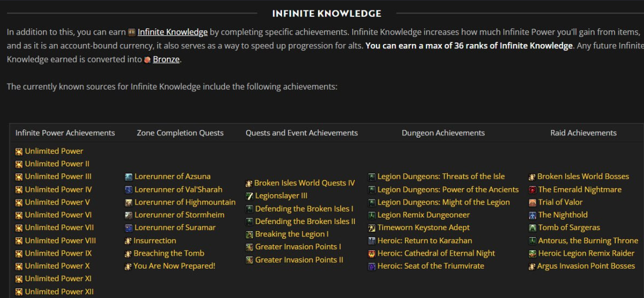Click the Timeworn Keystone Adept icon
644x298 pixels.
(372, 228)
